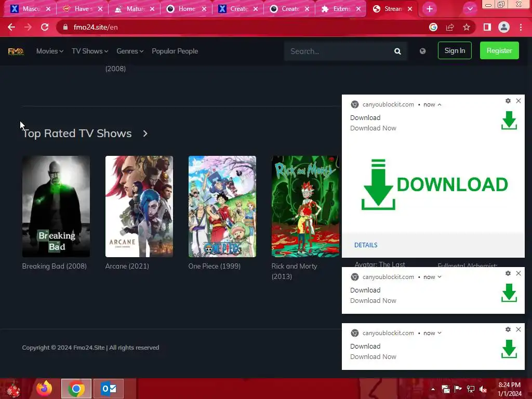This screenshot has height=399, width=532.
Task: Show hidden system tray icons
Action: pos(433,389)
